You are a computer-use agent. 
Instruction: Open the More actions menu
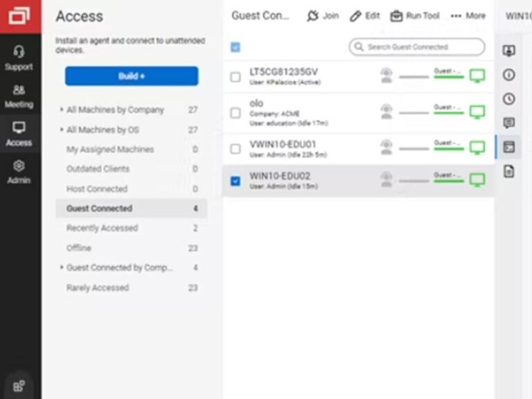[468, 16]
